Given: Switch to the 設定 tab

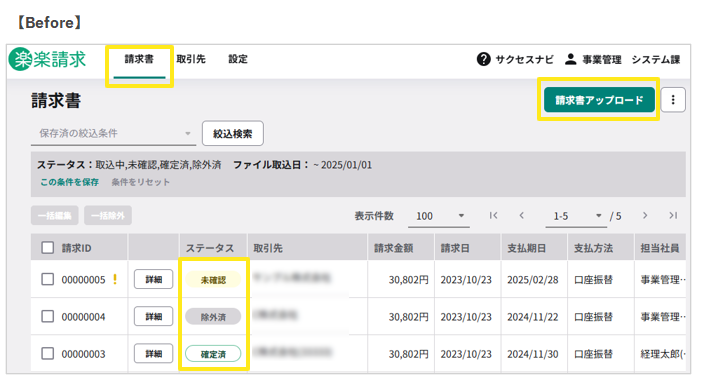Looking at the screenshot, I should (x=238, y=59).
